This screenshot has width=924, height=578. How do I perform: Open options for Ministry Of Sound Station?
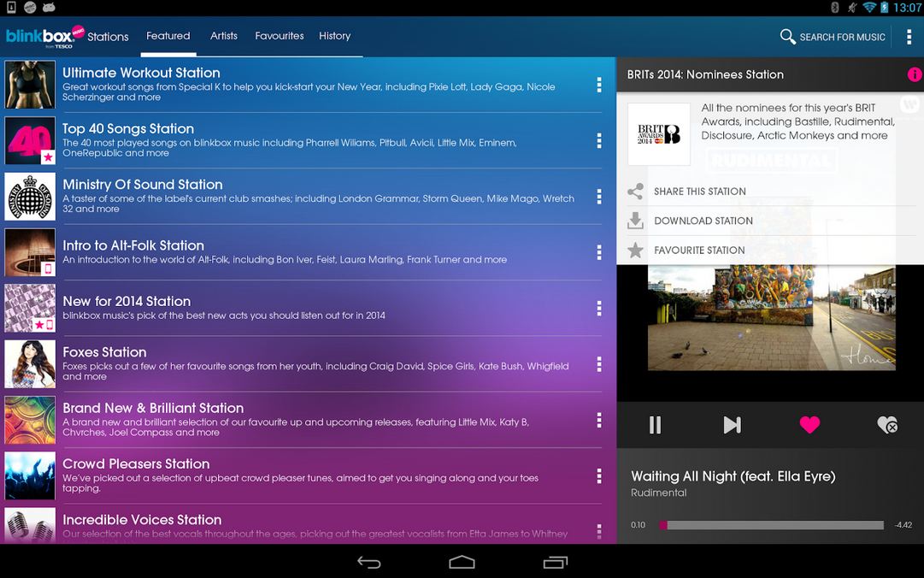point(598,196)
